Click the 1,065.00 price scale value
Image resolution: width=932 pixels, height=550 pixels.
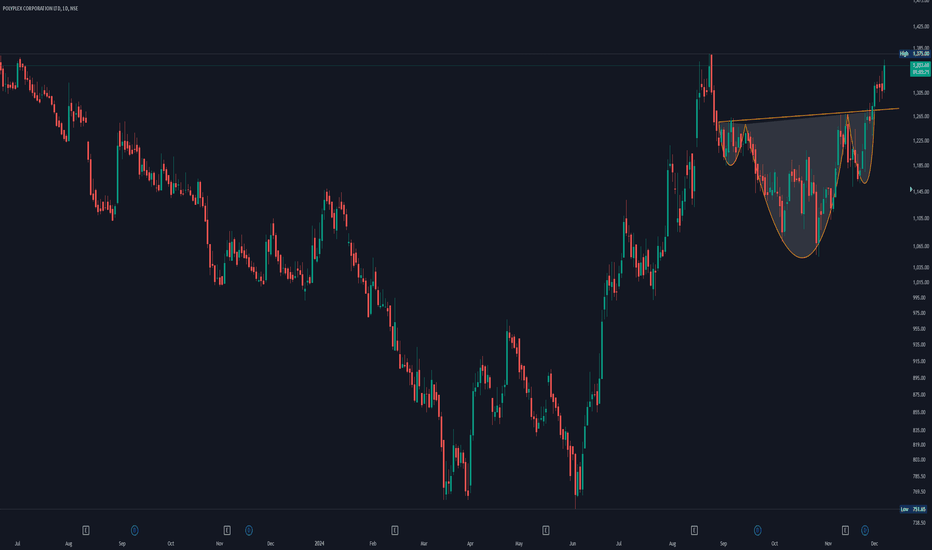click(921, 246)
